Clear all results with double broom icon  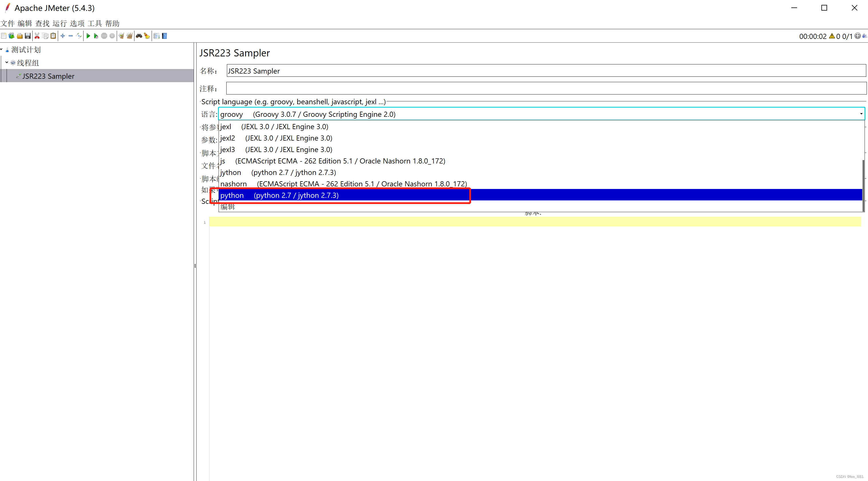click(129, 36)
